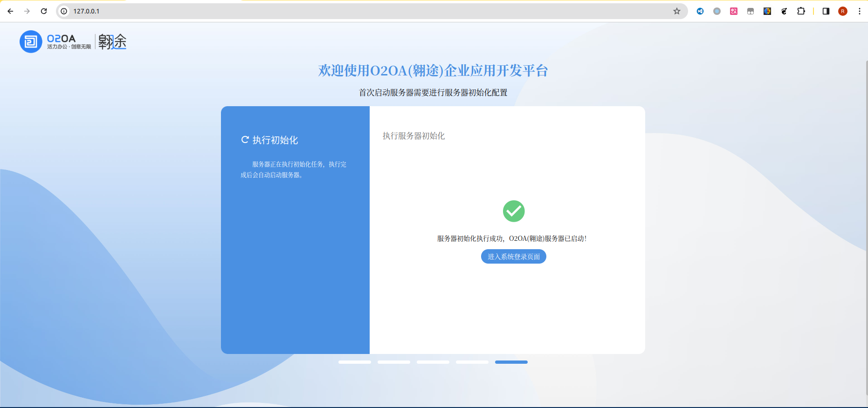This screenshot has height=408, width=868.
Task: Open the profile avatar R menu
Action: click(843, 11)
